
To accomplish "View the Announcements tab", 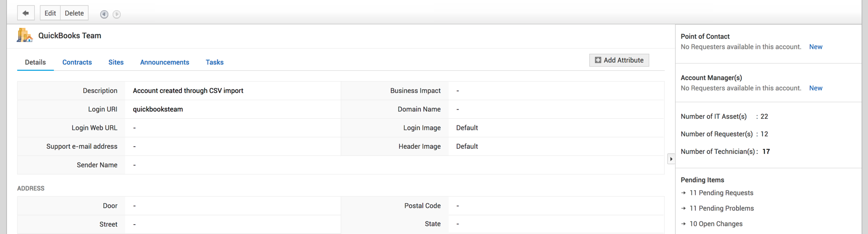I will click(164, 63).
